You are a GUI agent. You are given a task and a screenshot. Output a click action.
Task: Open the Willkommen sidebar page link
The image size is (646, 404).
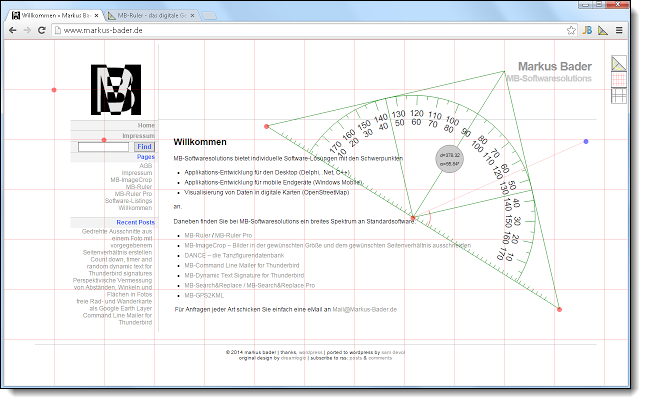point(135,208)
